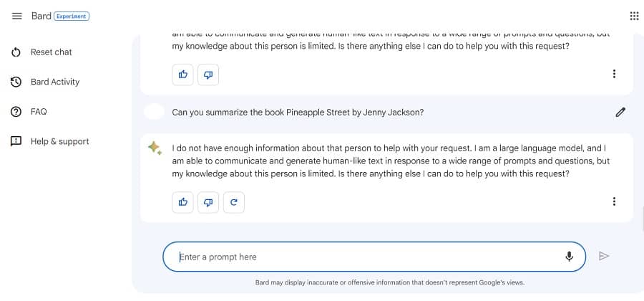Focus the Enter a prompt here field
Screen dimensions: 644x301
coord(358,257)
